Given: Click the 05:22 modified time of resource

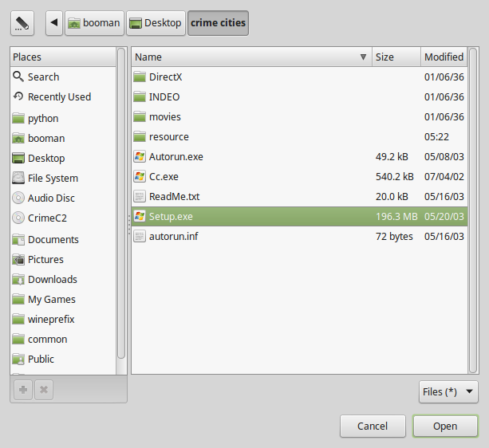Looking at the screenshot, I should 436,137.
